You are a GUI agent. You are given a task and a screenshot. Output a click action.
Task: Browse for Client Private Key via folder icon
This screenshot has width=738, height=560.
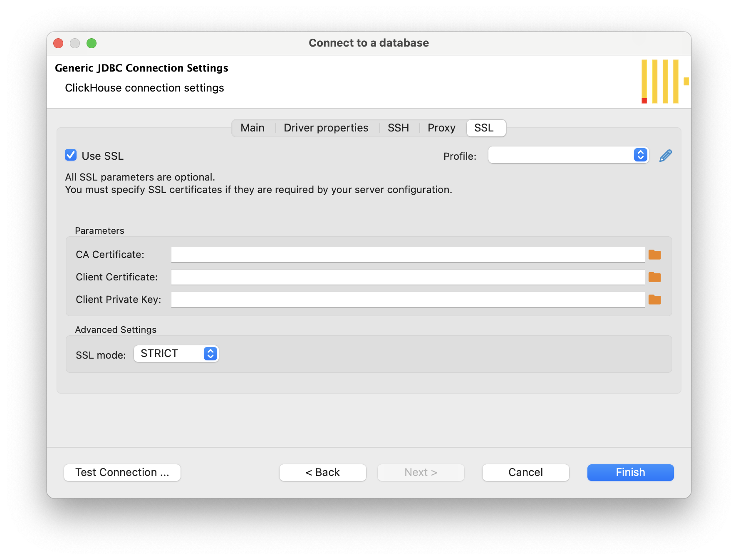(x=654, y=300)
